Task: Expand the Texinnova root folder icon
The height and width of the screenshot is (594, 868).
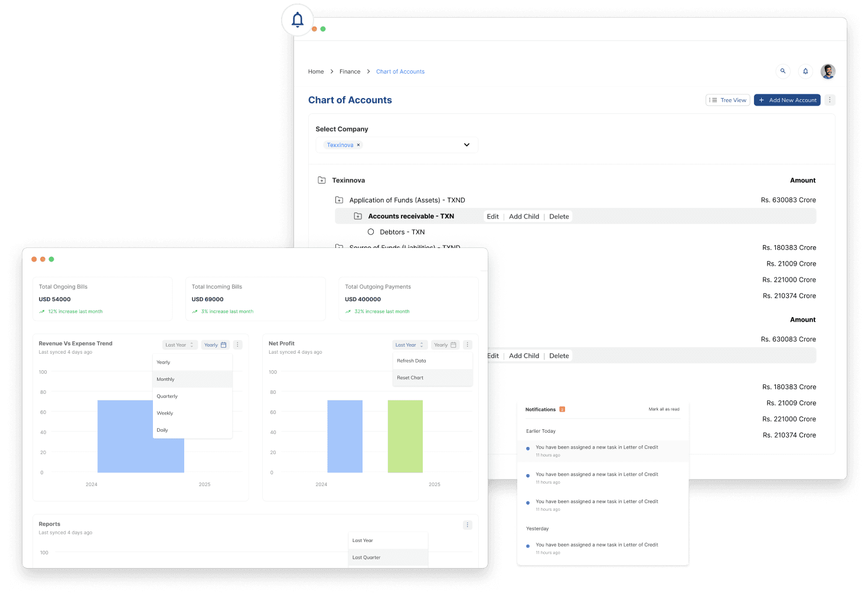Action: pyautogui.click(x=322, y=181)
